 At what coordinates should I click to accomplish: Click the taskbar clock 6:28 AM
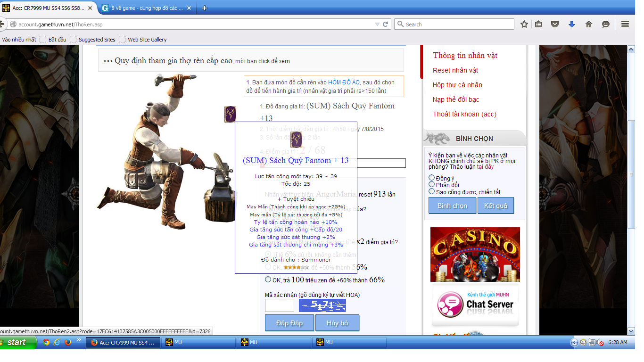pos(618,343)
